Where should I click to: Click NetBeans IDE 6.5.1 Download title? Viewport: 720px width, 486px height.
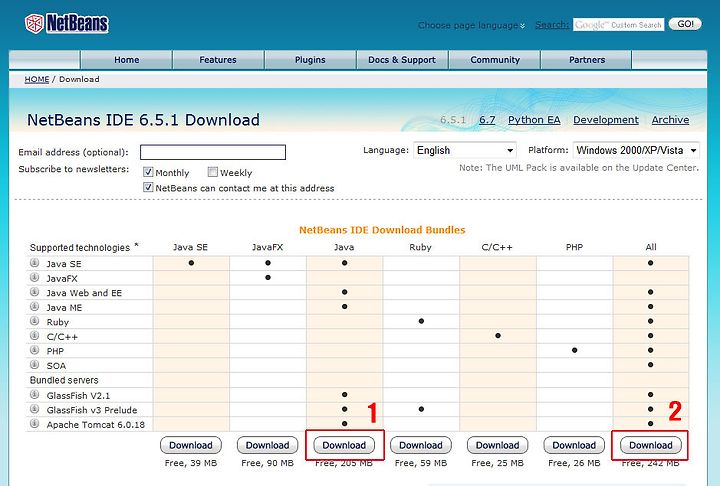(x=143, y=120)
